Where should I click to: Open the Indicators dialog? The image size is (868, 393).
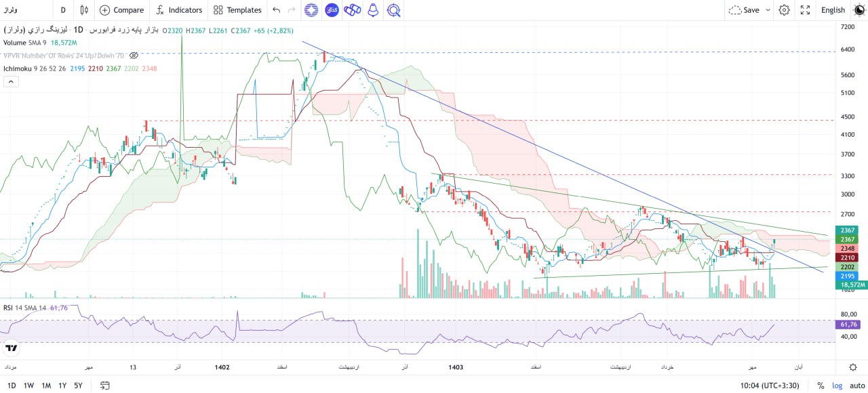click(x=179, y=10)
